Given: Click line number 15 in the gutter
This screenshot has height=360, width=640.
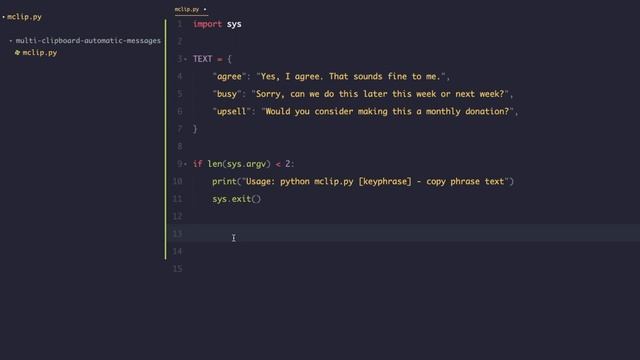Looking at the screenshot, I should (177, 269).
